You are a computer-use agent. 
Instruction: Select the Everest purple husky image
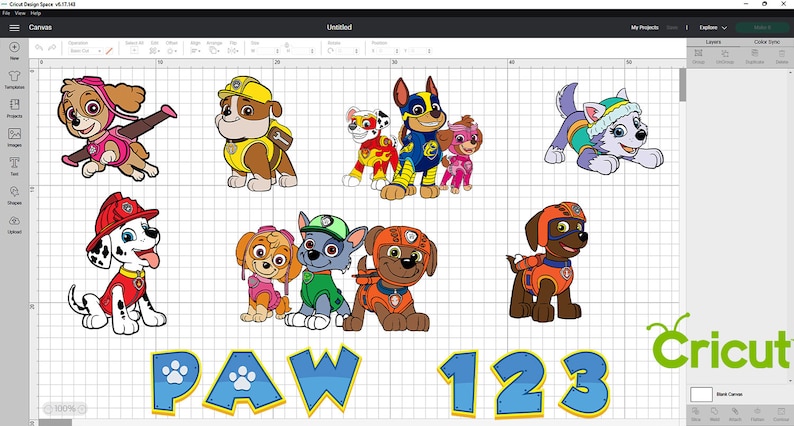click(x=604, y=129)
